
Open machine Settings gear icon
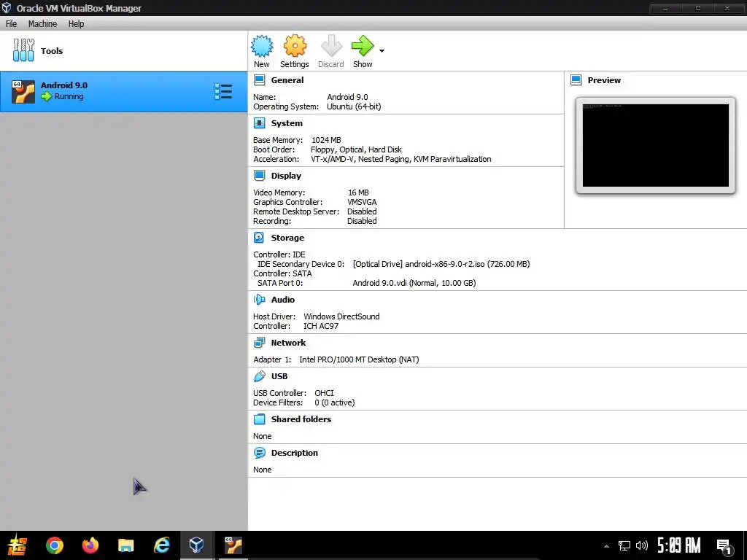[295, 46]
